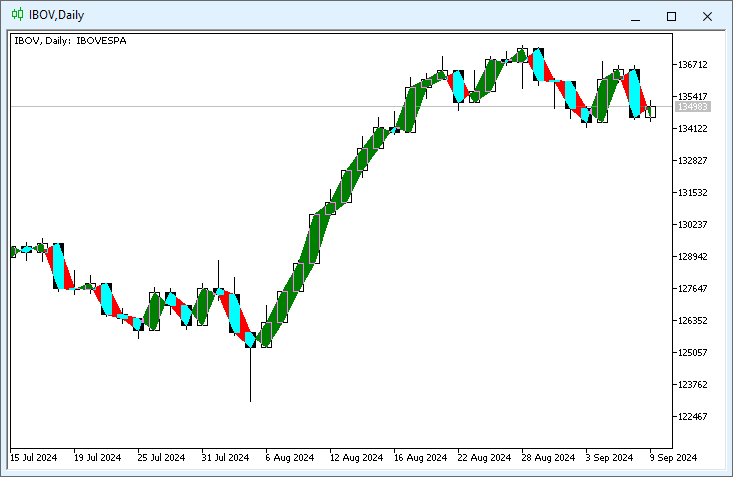Click the 19 Jul 2024 date label
Image resolution: width=733 pixels, height=477 pixels.
point(97,457)
